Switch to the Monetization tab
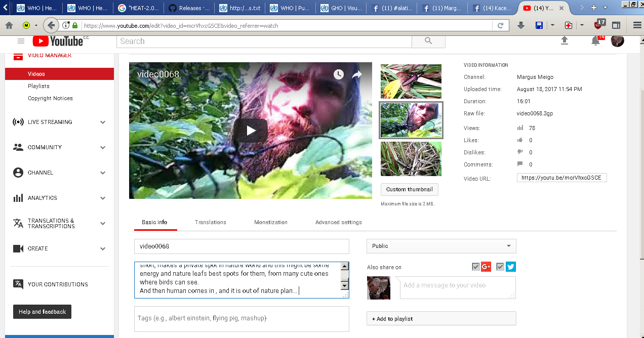Image resolution: width=644 pixels, height=338 pixels. click(271, 222)
